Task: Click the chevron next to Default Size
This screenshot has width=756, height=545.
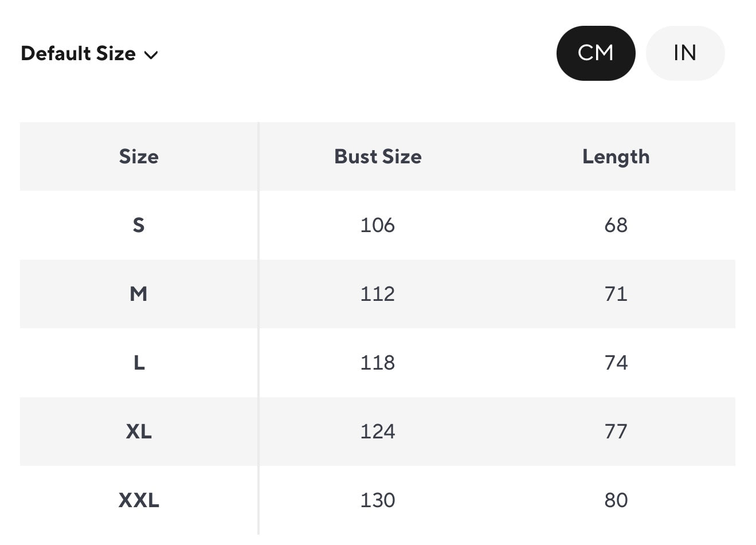Action: point(151,55)
